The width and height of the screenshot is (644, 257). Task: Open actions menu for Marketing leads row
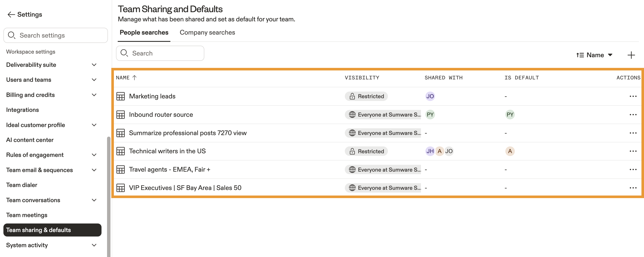(x=632, y=96)
